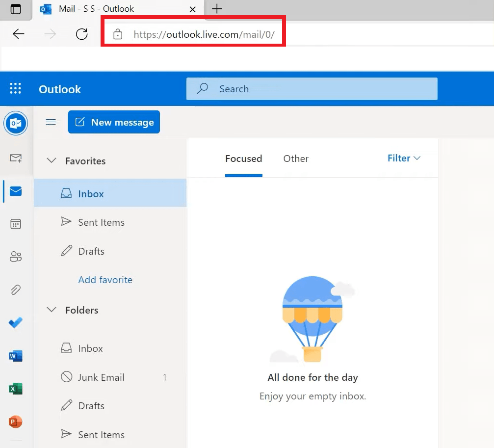Reload the page with refresh button
Viewport: 494px width, 448px height.
[81, 34]
